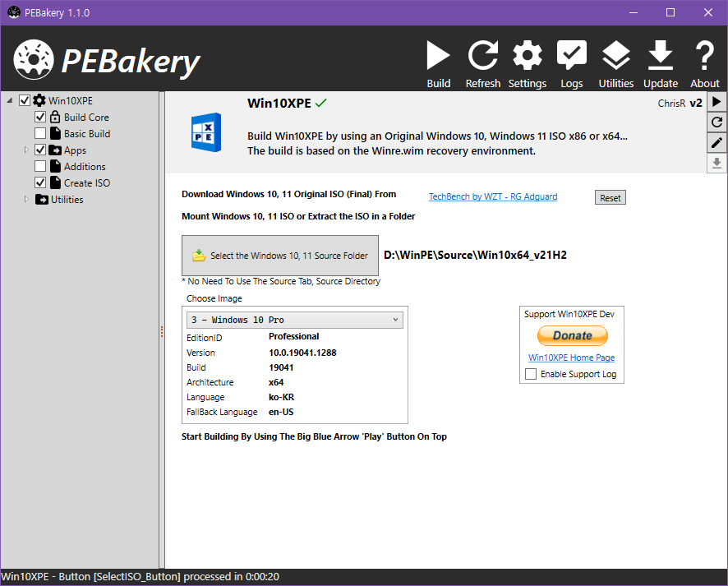Click the Build Core lock icon
The width and height of the screenshot is (728, 586).
(x=55, y=117)
